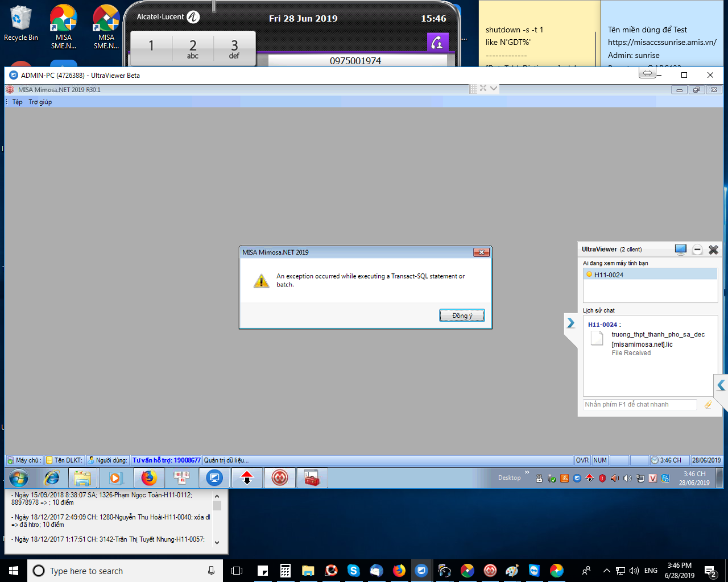Click the UltraViewer toolbar close X icon
Viewport: 728px width, 582px height.
click(483, 88)
